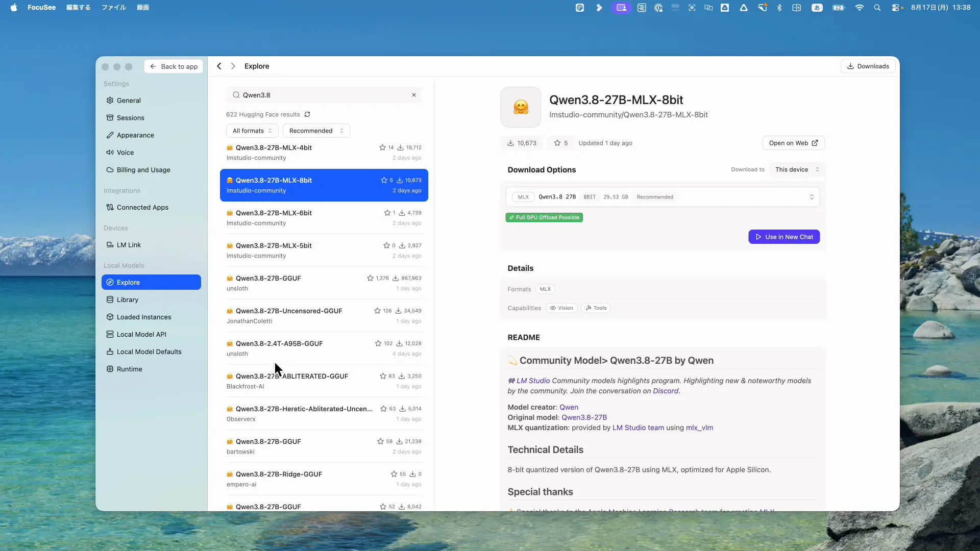The height and width of the screenshot is (551, 980).
Task: Open the 録画 menu in menu bar
Action: (x=143, y=8)
